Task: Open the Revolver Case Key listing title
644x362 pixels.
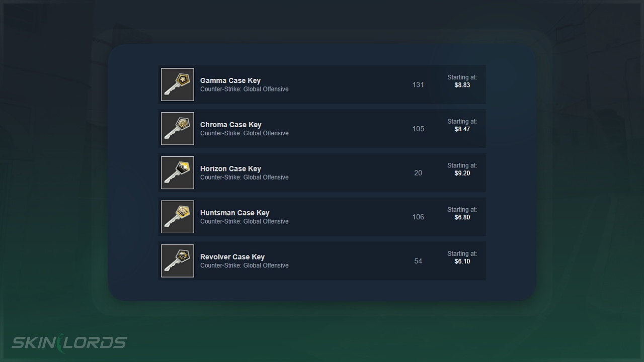Action: click(232, 257)
